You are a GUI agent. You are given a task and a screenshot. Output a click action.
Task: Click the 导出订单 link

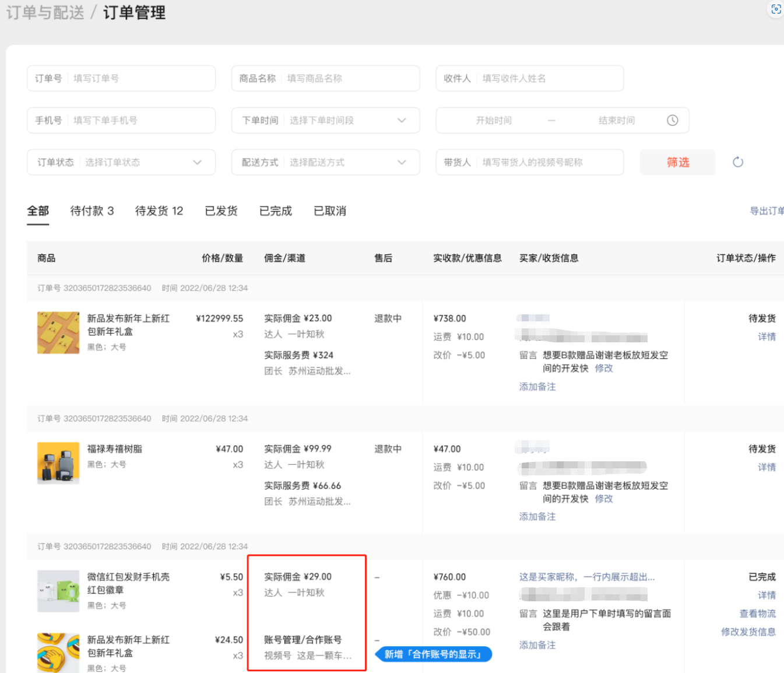click(x=767, y=211)
